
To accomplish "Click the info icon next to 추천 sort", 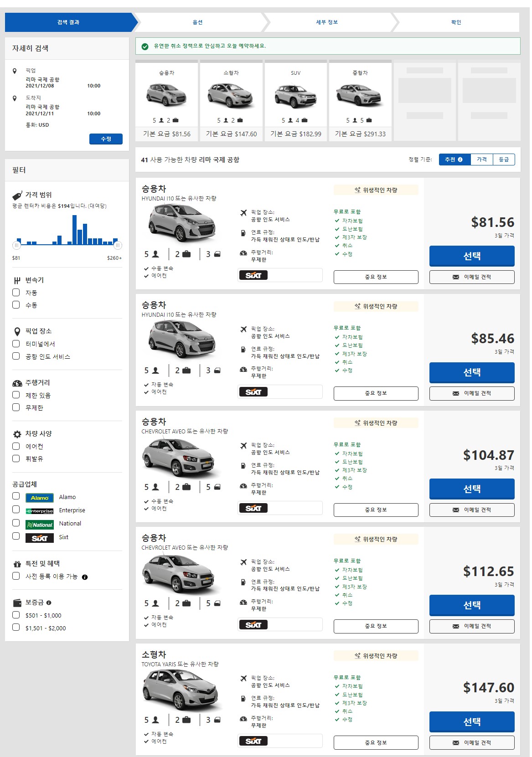I will (460, 160).
